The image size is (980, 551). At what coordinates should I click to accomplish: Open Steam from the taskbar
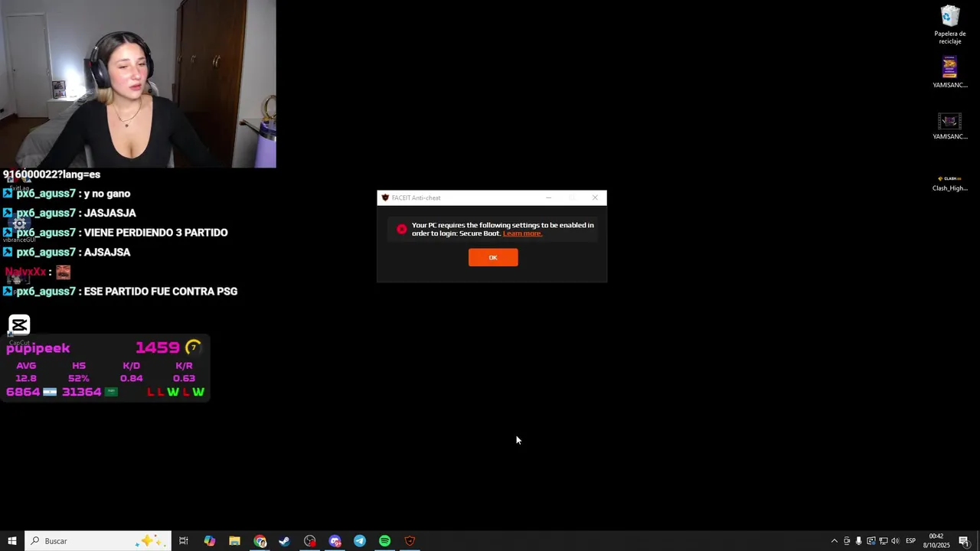[284, 541]
